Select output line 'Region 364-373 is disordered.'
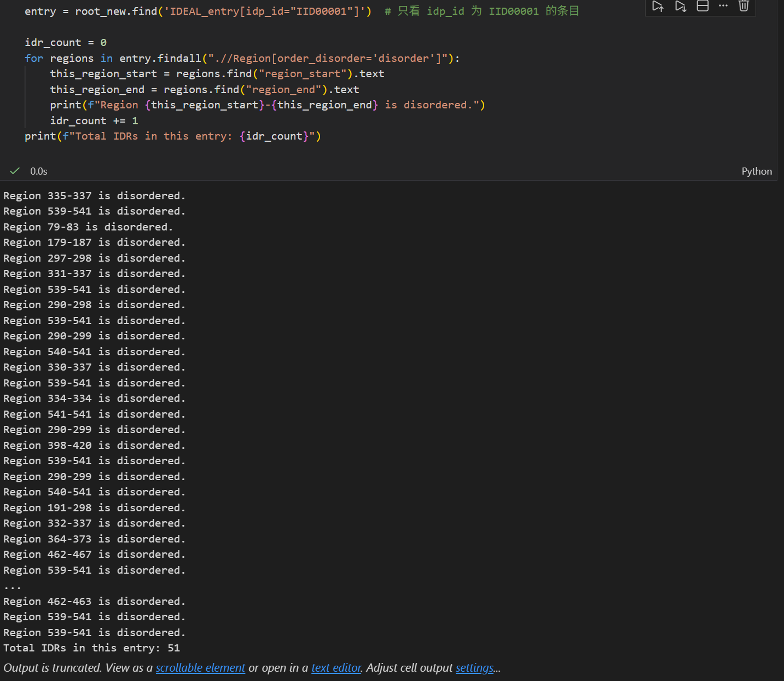The width and height of the screenshot is (784, 681). point(95,539)
